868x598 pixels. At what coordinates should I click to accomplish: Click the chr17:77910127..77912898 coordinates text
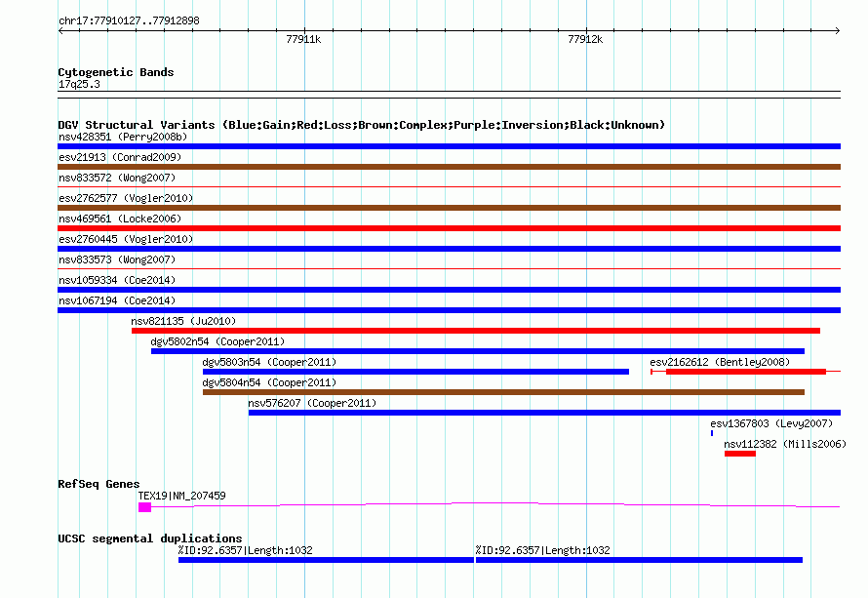point(129,20)
